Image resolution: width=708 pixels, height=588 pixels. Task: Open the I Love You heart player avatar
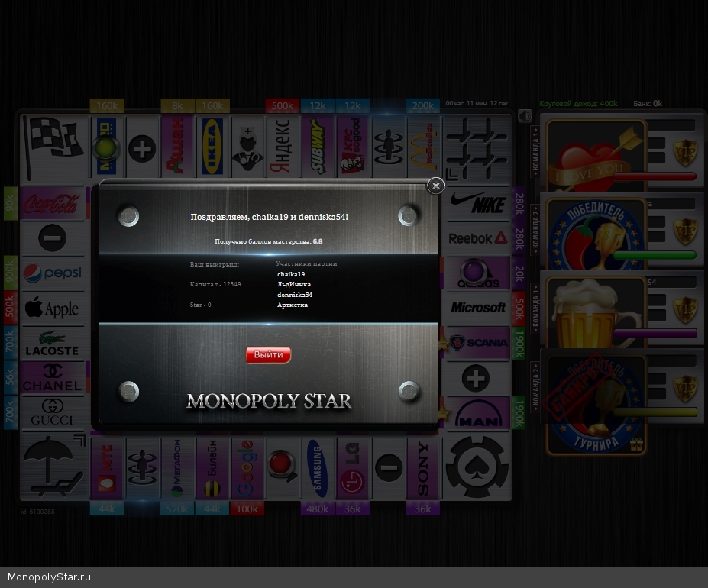click(596, 156)
